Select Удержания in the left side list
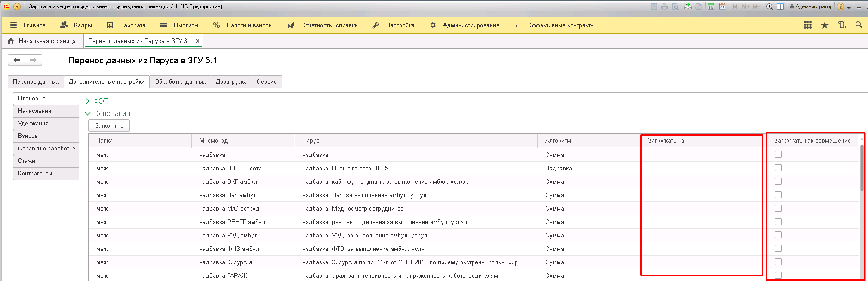Image resolution: width=868 pixels, height=281 pixels. (33, 124)
